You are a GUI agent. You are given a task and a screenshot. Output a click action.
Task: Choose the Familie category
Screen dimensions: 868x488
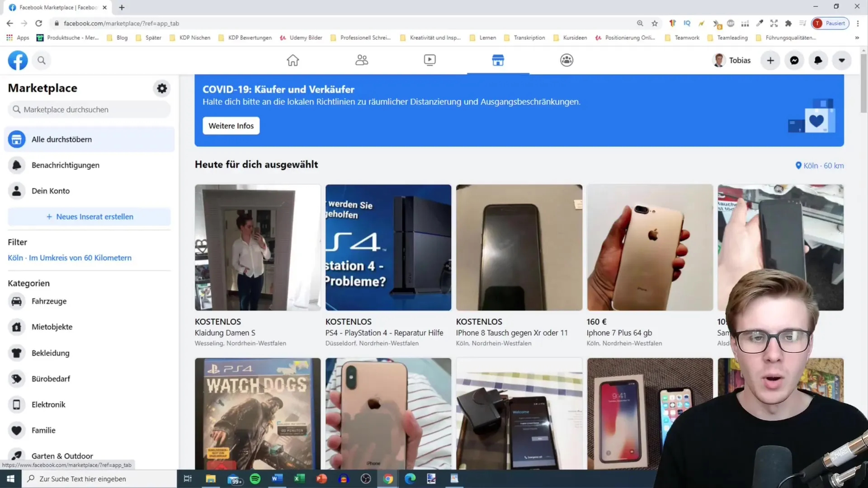[x=89, y=430]
